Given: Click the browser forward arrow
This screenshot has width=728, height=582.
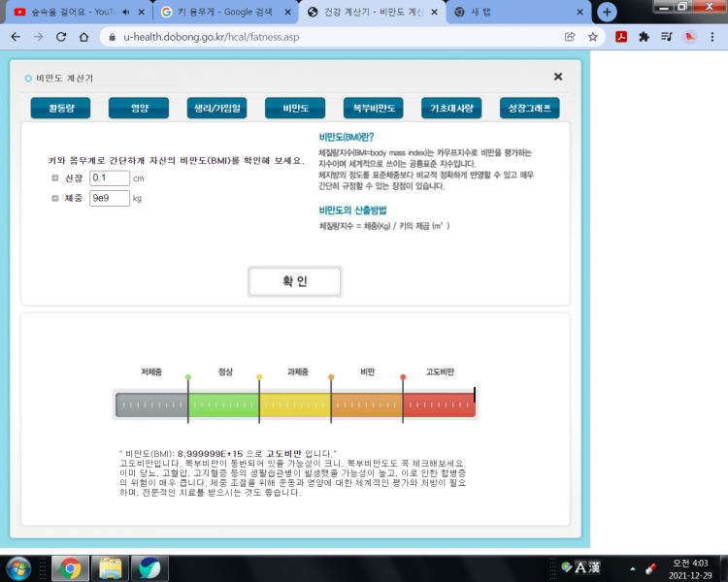Looking at the screenshot, I should click(x=39, y=37).
